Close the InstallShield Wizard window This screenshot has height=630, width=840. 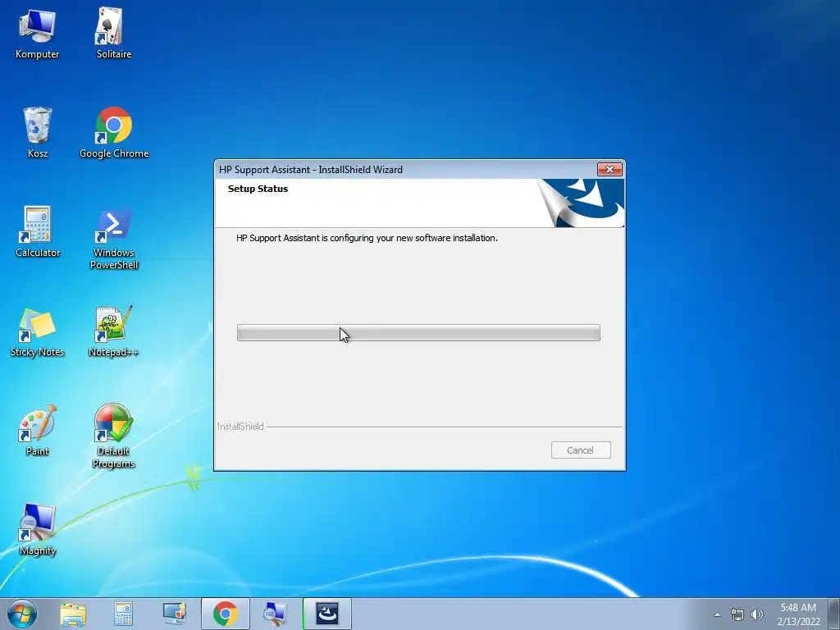(x=609, y=169)
